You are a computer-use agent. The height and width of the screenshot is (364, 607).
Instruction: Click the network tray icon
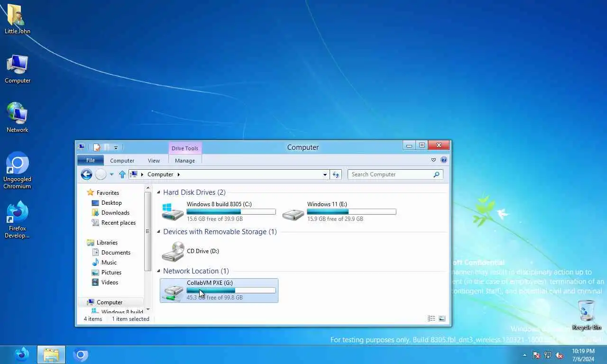548,355
